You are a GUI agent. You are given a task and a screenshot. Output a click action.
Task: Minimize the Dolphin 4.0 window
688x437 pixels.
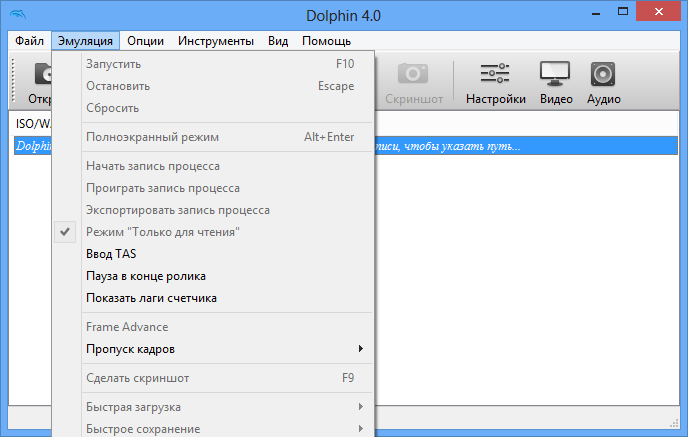[595, 13]
